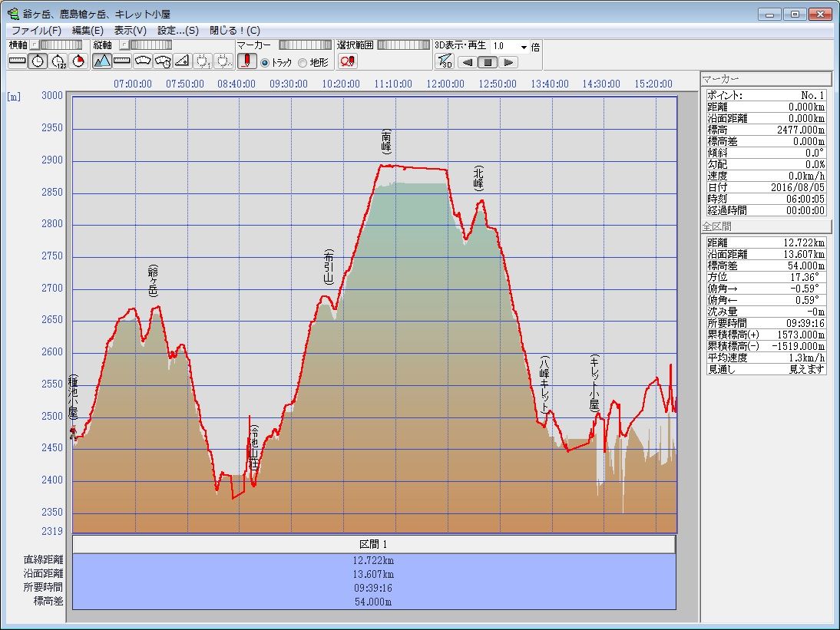This screenshot has height=630, width=840.
Task: Select the red pie timer icon
Action: point(78,61)
